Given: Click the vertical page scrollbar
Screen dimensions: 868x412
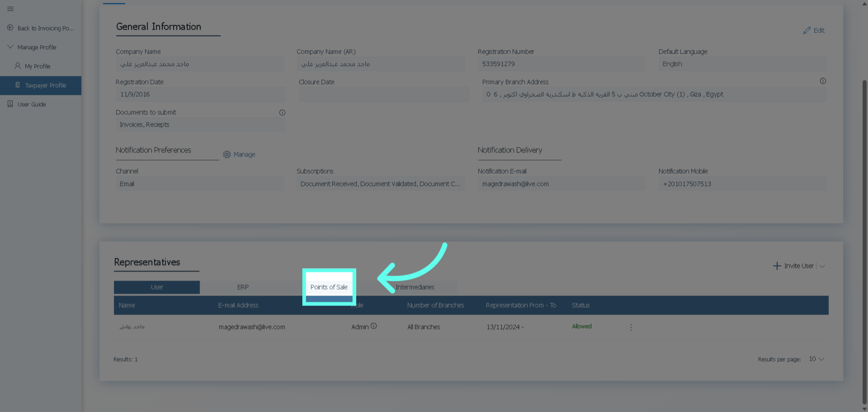Looking at the screenshot, I should (x=864, y=239).
